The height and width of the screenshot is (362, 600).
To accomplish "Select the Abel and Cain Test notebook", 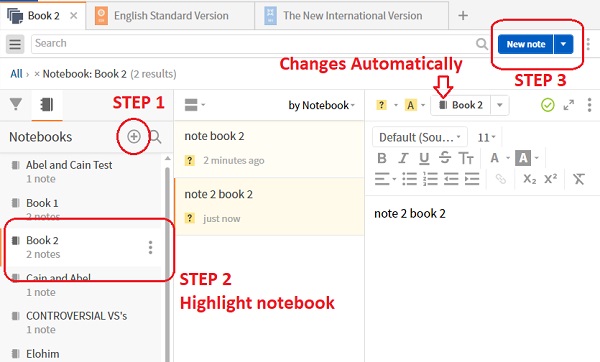I will tap(80, 172).
